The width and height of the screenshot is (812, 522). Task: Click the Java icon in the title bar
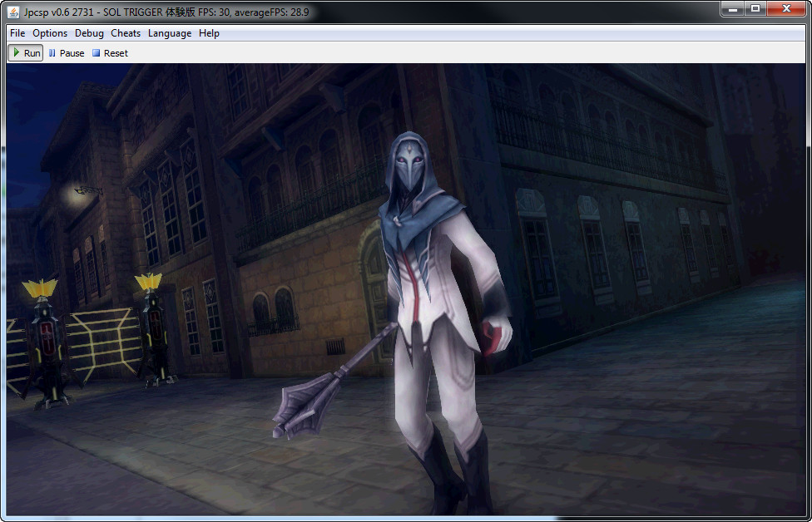tap(13, 12)
